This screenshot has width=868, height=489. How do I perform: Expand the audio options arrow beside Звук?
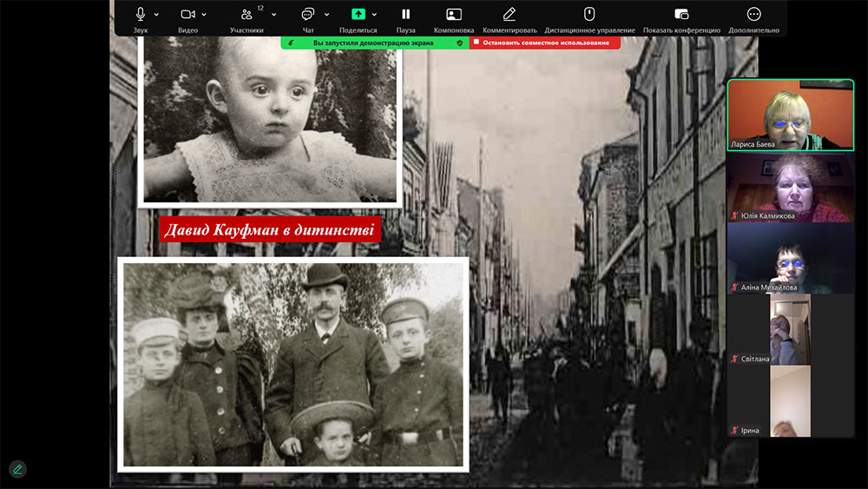click(157, 15)
